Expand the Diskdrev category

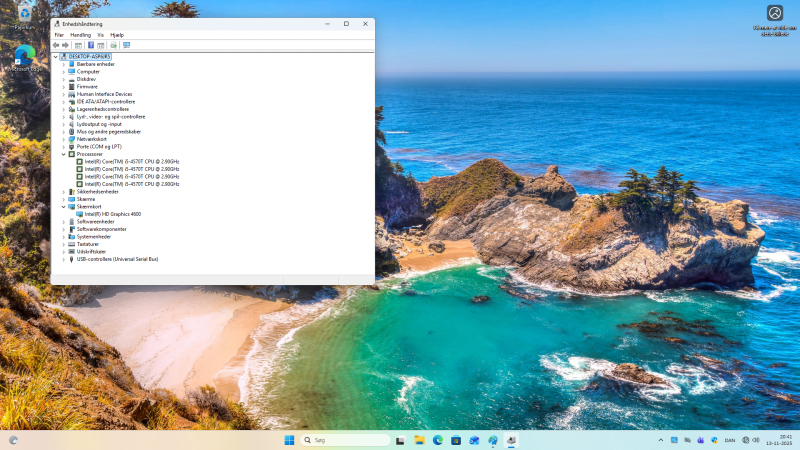[63, 79]
